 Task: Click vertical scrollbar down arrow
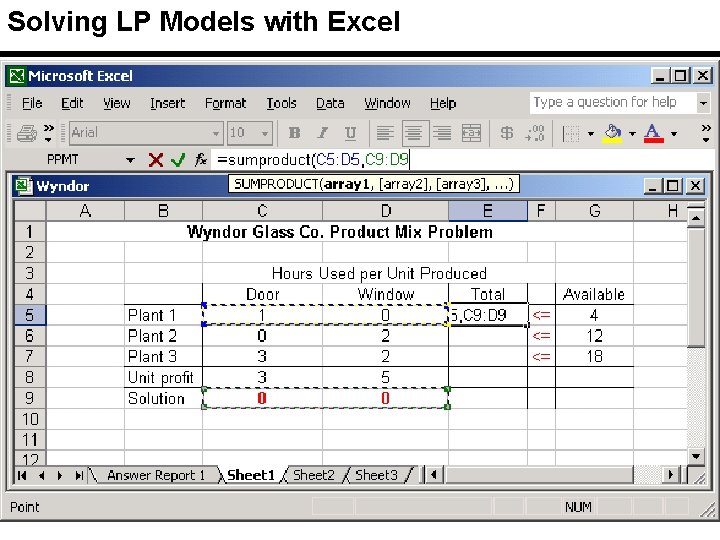(x=696, y=456)
